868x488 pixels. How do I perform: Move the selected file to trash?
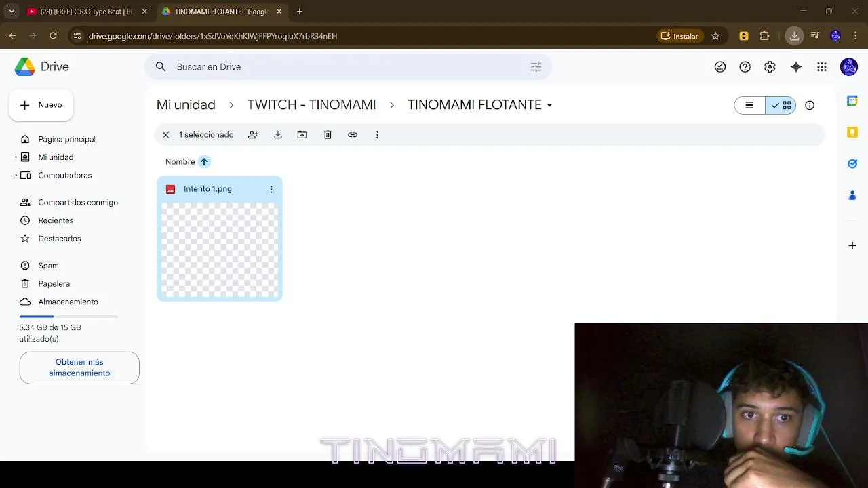pyautogui.click(x=328, y=135)
